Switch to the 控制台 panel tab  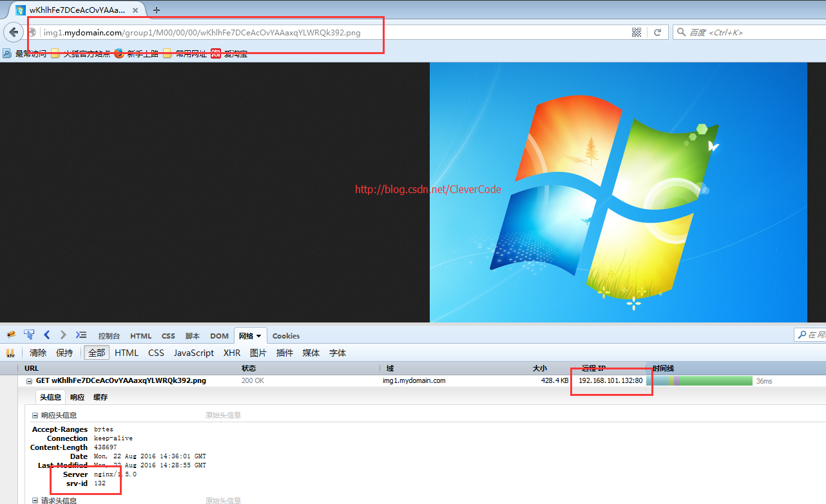[x=109, y=336]
